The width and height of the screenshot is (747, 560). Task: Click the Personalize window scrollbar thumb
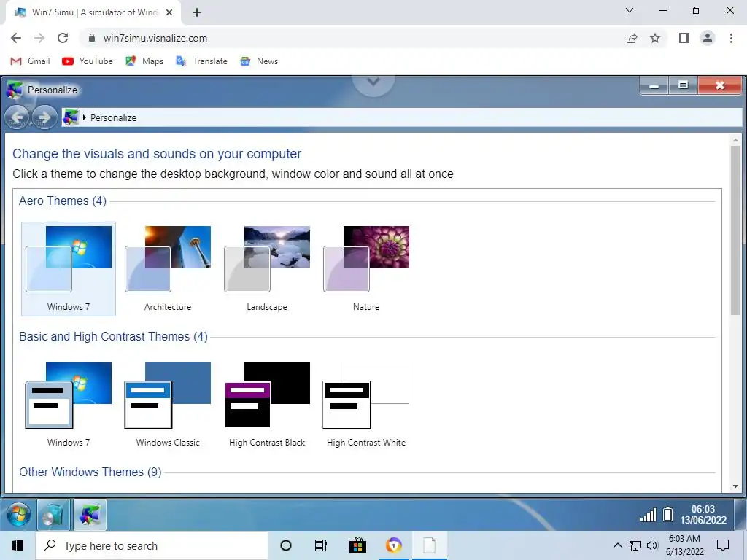click(x=735, y=230)
